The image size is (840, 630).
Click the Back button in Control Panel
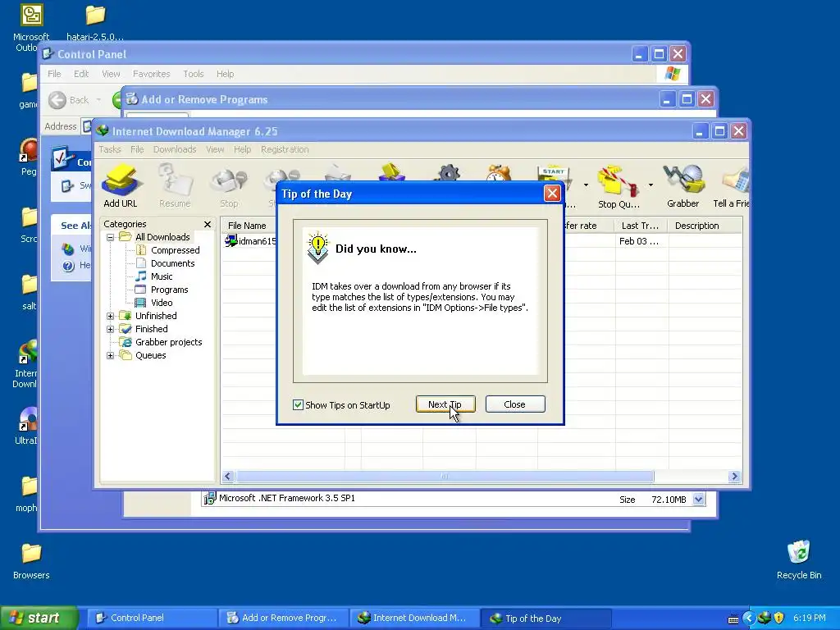point(69,100)
